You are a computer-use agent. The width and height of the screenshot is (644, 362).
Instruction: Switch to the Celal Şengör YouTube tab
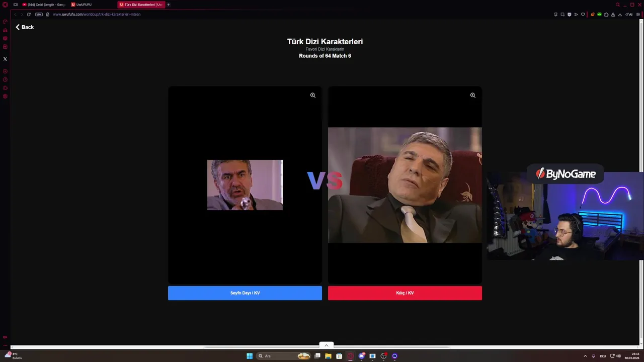44,5
